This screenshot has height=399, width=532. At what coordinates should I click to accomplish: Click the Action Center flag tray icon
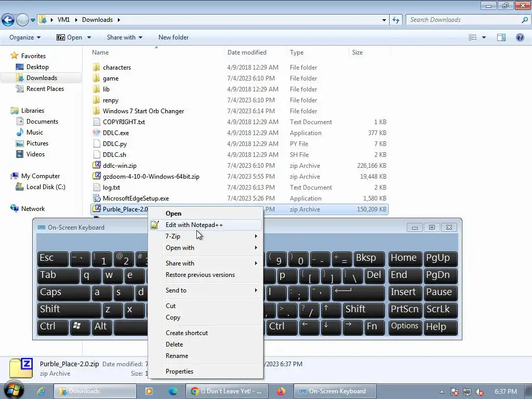click(x=454, y=392)
